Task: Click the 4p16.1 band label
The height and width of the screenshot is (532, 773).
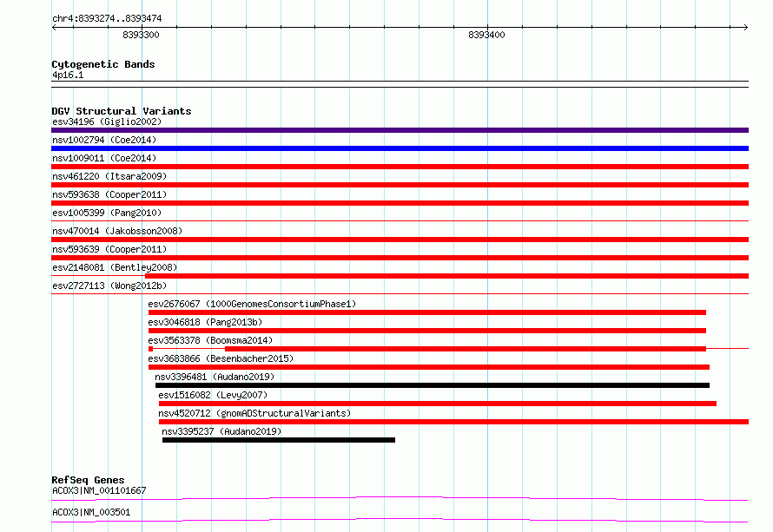Action: 68,75
